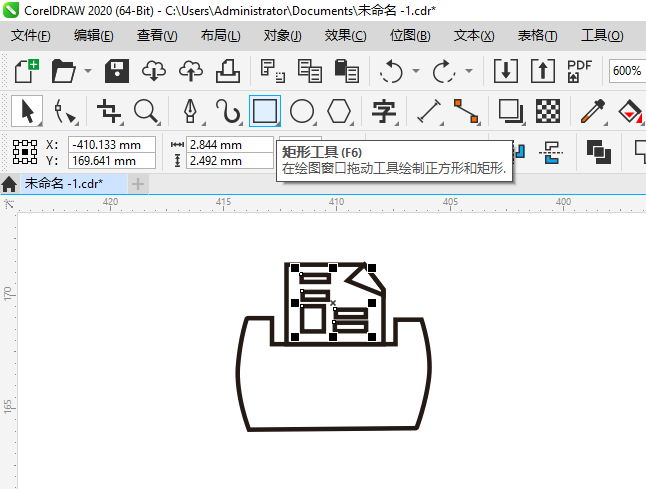The image size is (646, 489).
Task: Select the Text tool
Action: point(384,111)
